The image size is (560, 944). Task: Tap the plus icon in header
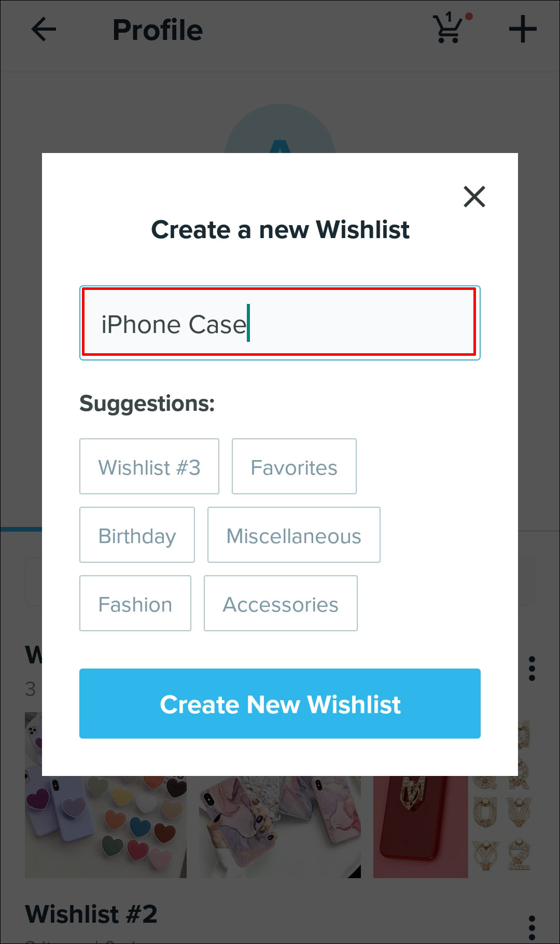(x=522, y=29)
